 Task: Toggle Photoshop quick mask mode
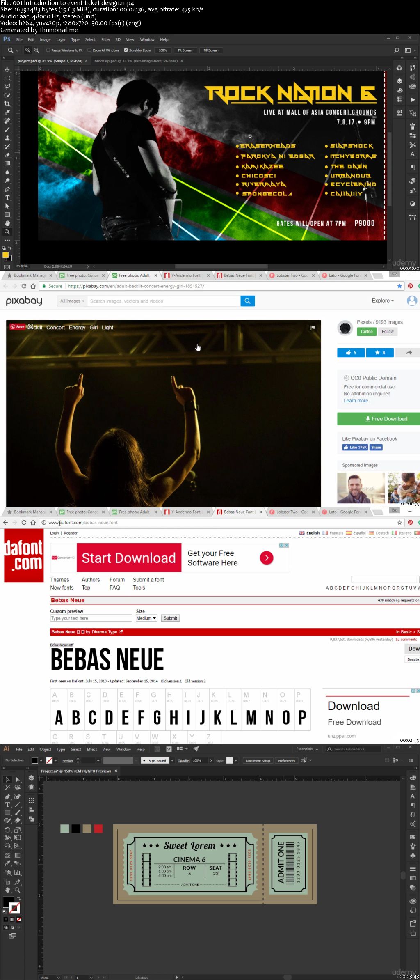click(x=7, y=267)
